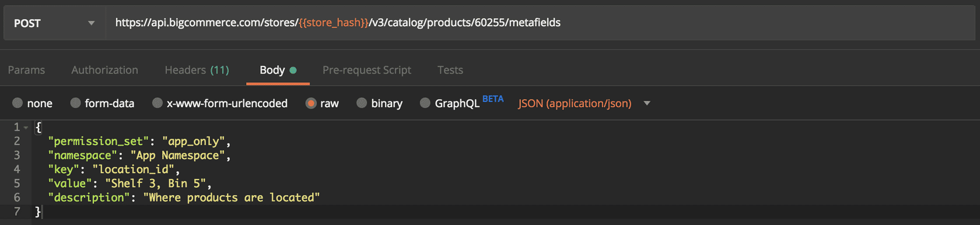Click the BETA label next to GraphQL

click(x=493, y=99)
